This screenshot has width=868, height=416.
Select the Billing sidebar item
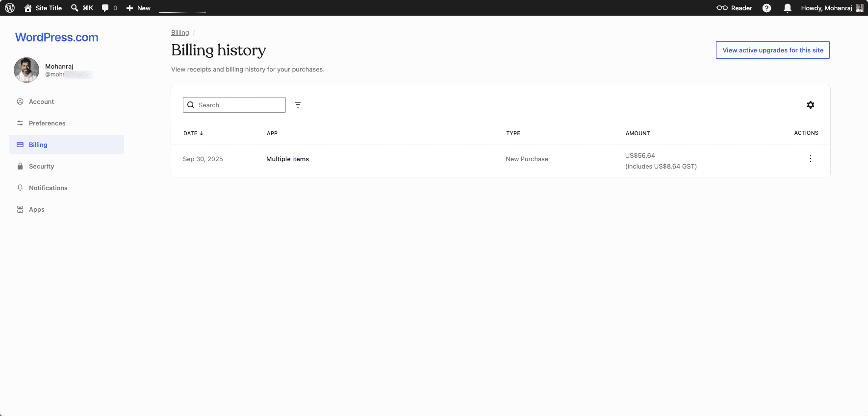[67, 145]
